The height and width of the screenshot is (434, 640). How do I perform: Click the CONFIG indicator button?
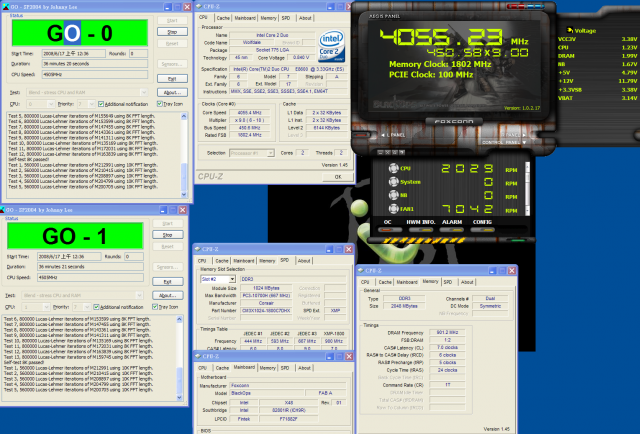click(x=482, y=230)
